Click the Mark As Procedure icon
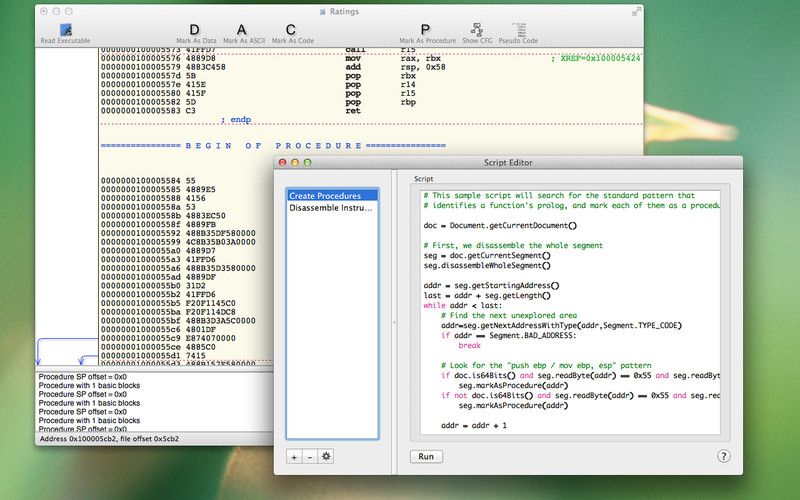Viewport: 800px width, 500px height. [425, 30]
